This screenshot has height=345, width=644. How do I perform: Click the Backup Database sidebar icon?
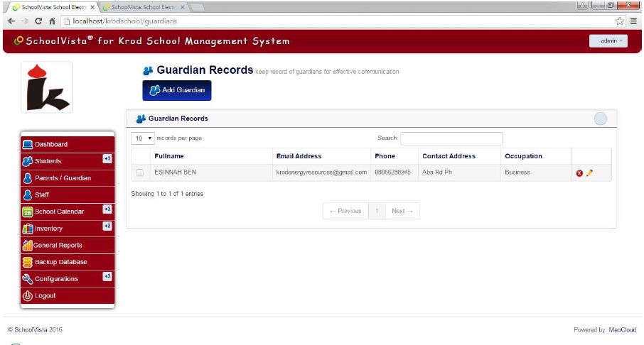(28, 262)
